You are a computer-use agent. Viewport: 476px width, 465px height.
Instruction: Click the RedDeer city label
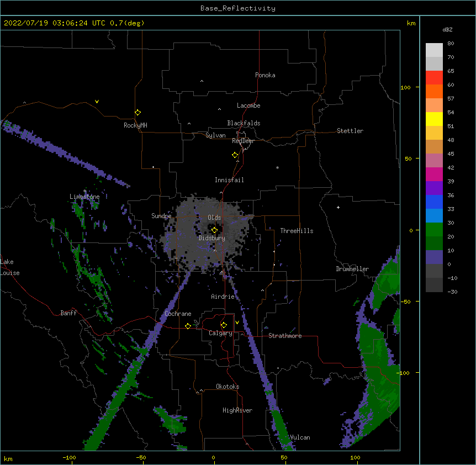243,141
